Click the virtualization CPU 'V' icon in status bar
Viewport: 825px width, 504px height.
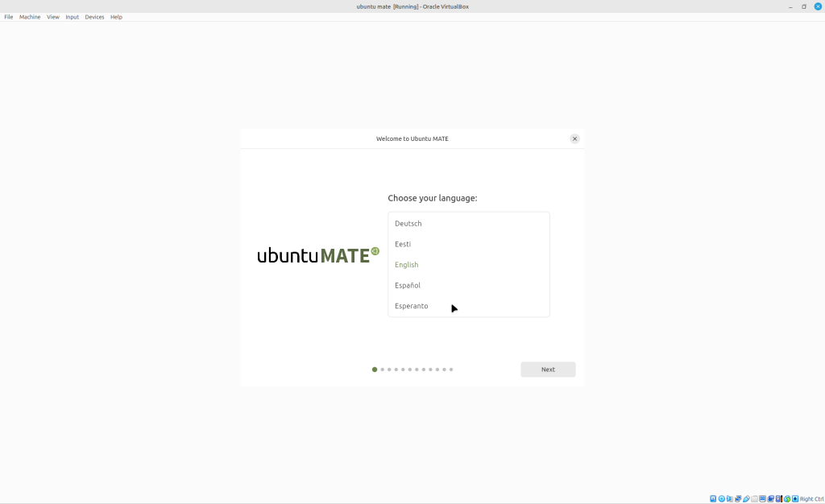(779, 498)
